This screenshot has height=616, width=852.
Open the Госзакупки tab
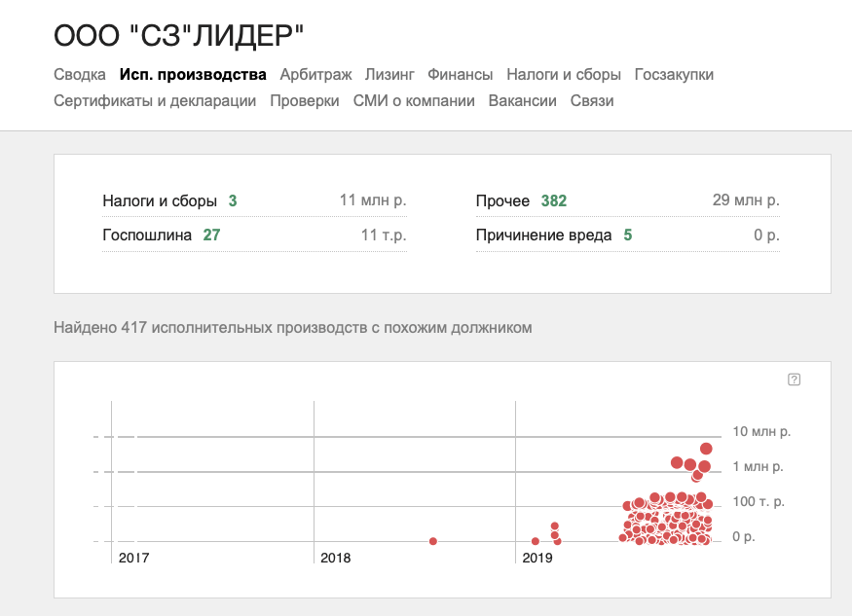[x=674, y=74]
